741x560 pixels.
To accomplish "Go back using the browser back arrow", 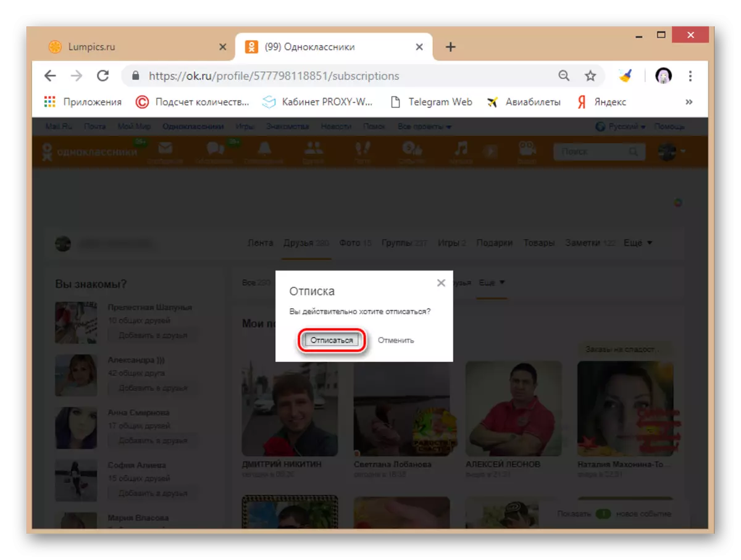I will coord(50,76).
